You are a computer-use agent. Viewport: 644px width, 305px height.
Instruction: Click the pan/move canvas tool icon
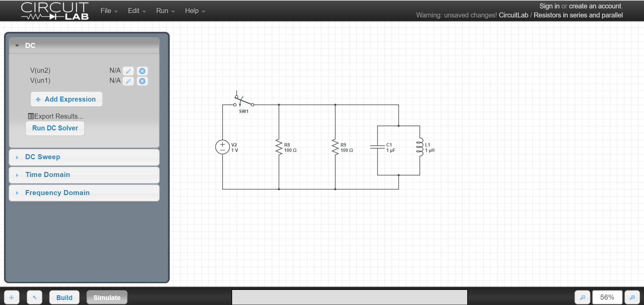pyautogui.click(x=12, y=297)
